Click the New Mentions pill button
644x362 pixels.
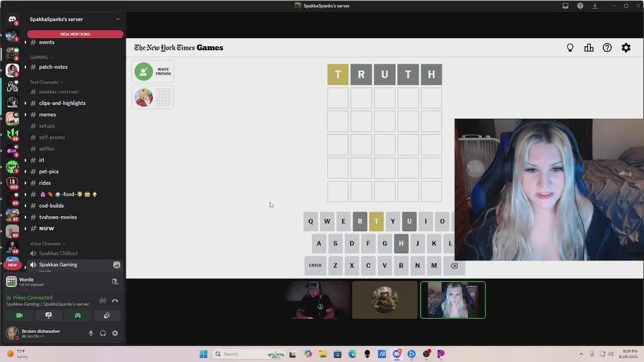75,34
